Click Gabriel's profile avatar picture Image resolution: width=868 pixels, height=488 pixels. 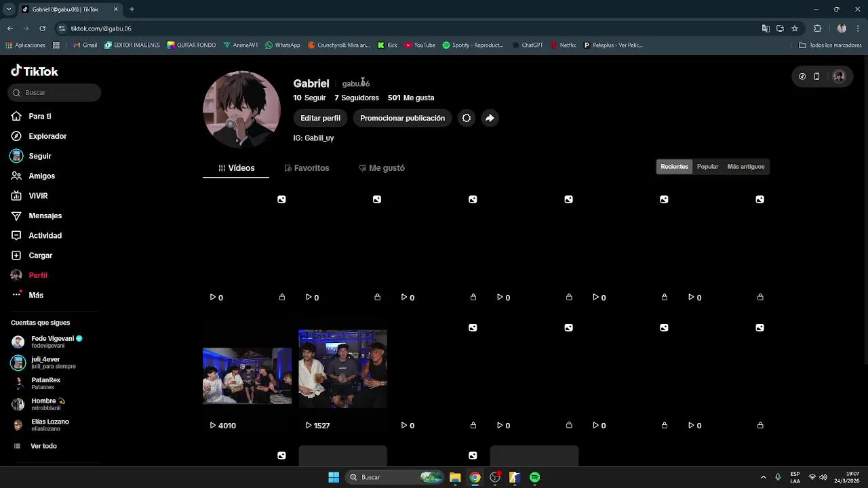[241, 109]
